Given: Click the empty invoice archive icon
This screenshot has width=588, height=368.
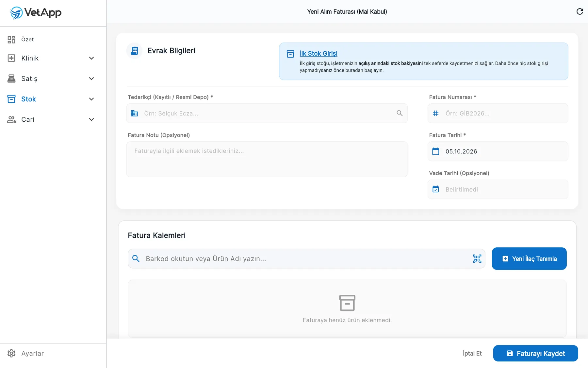Looking at the screenshot, I should point(347,303).
